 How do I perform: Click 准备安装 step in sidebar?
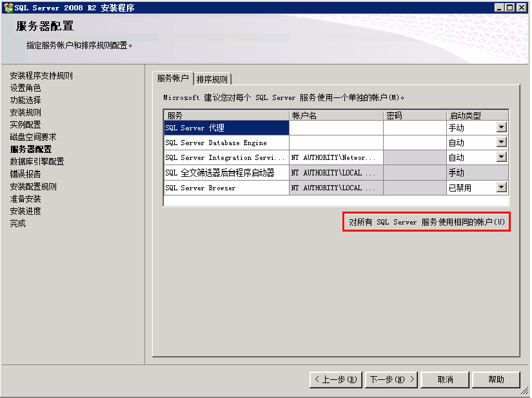[25, 199]
